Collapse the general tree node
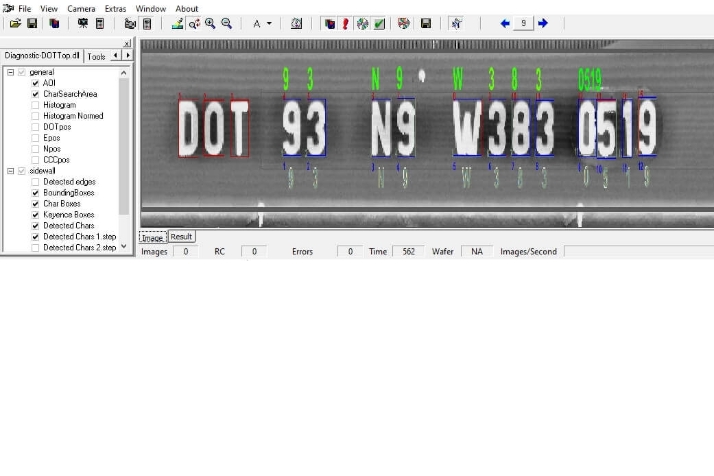Image resolution: width=714 pixels, height=476 pixels. click(x=10, y=72)
